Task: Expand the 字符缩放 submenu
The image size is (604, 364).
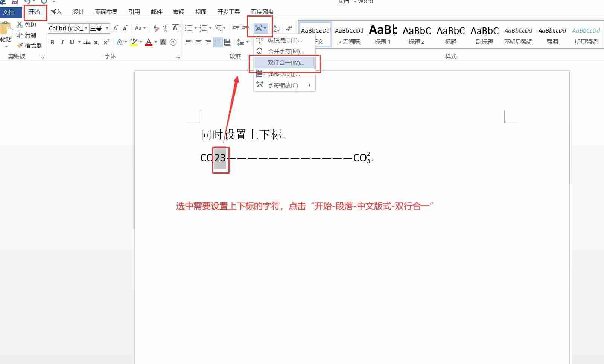Action: coord(285,85)
